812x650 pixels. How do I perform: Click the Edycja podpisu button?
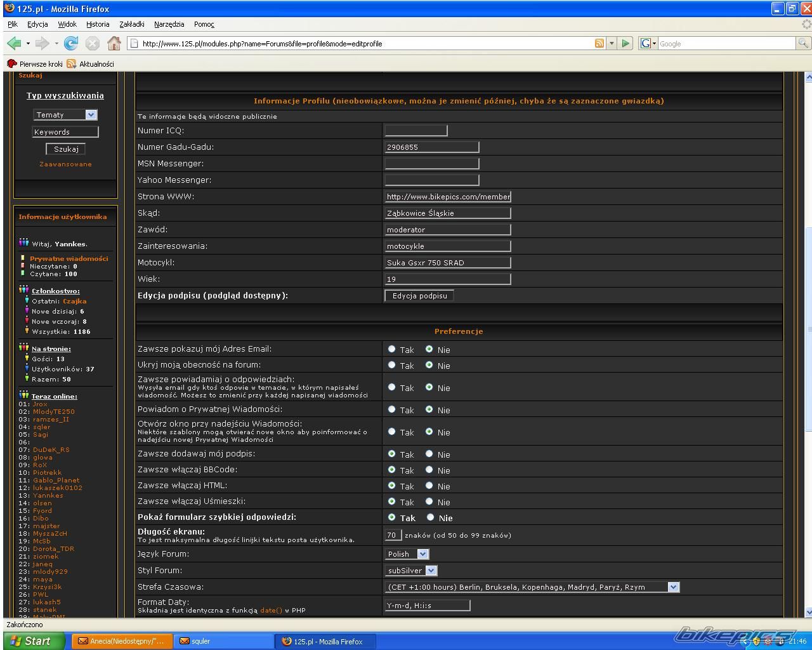[419, 296]
